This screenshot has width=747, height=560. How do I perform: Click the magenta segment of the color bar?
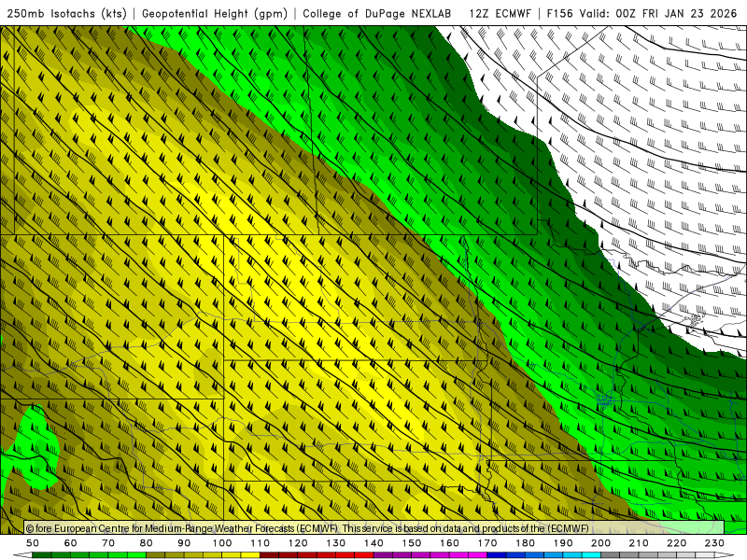coord(430,555)
